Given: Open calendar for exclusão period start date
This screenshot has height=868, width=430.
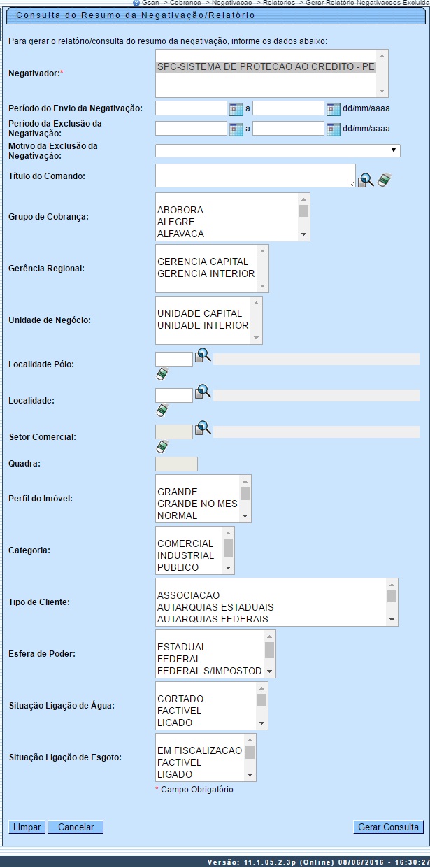Looking at the screenshot, I should coord(236,129).
